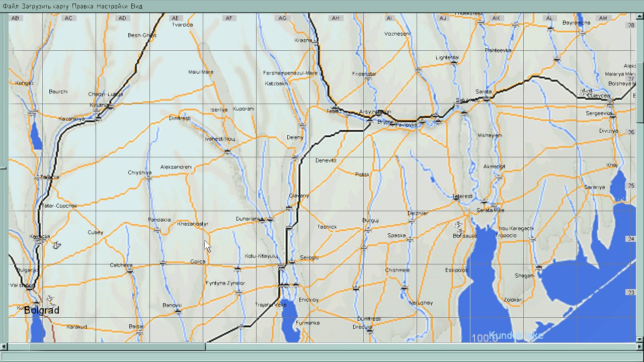Click the Mikhaylehi town label
This screenshot has width=644, height=362.
[490, 135]
